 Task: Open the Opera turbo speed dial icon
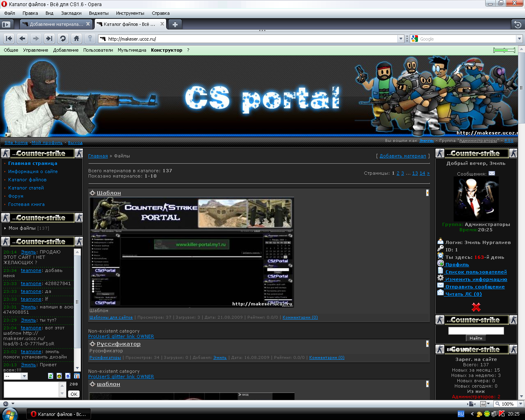click(6, 404)
